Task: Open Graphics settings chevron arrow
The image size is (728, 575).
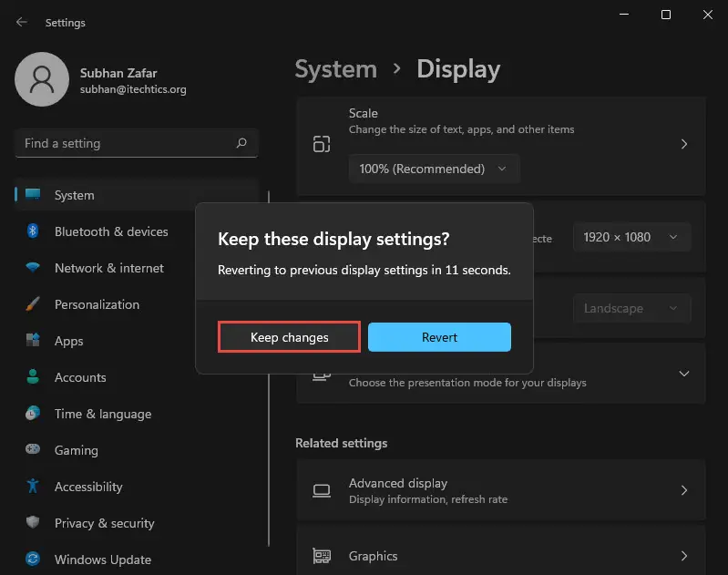Action: pyautogui.click(x=684, y=556)
